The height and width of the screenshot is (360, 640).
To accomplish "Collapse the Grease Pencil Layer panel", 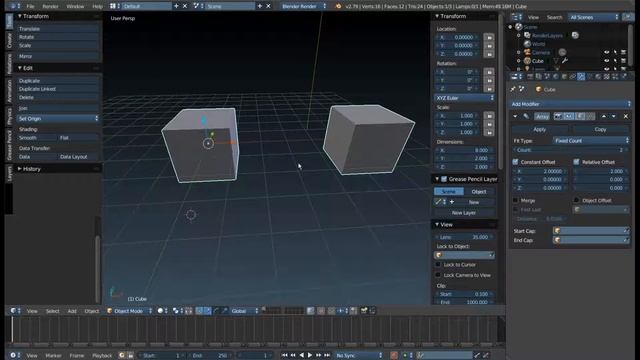I will pos(437,179).
